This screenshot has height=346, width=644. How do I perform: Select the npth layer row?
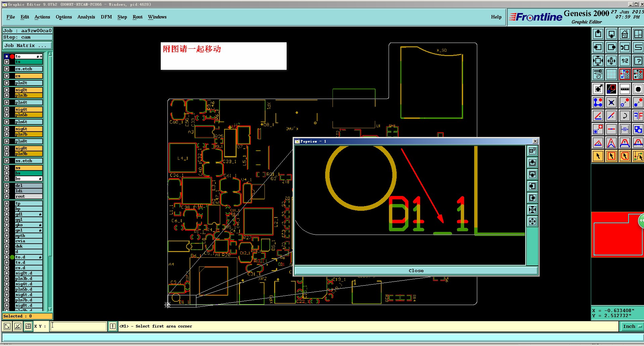(29, 236)
